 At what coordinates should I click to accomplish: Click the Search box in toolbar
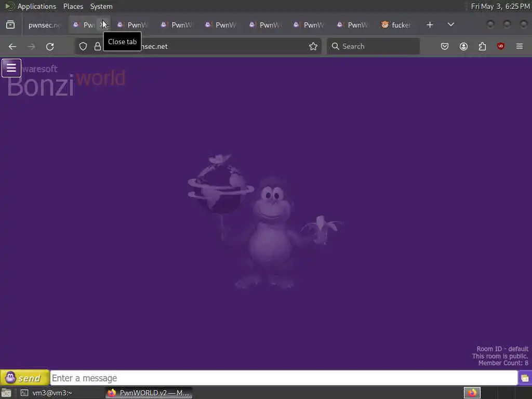coord(373,46)
